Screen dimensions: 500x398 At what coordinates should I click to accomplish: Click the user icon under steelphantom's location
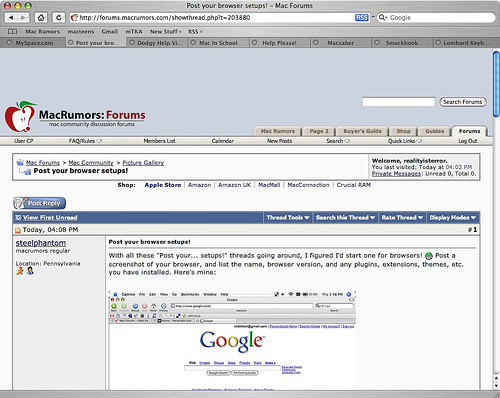(30, 271)
